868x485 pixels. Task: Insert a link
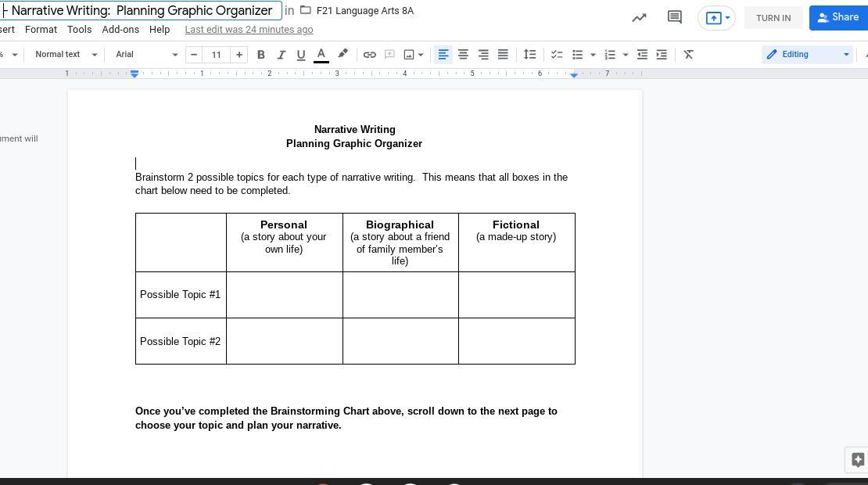tap(369, 54)
